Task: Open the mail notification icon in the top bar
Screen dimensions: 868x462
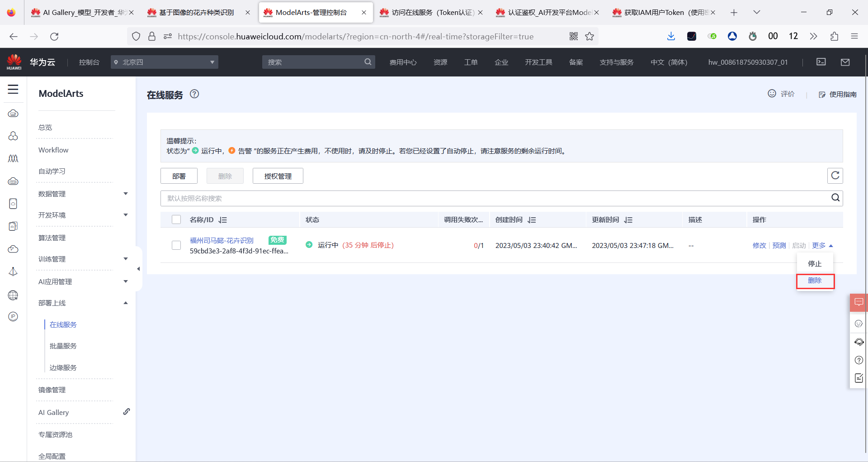Action: [x=845, y=62]
